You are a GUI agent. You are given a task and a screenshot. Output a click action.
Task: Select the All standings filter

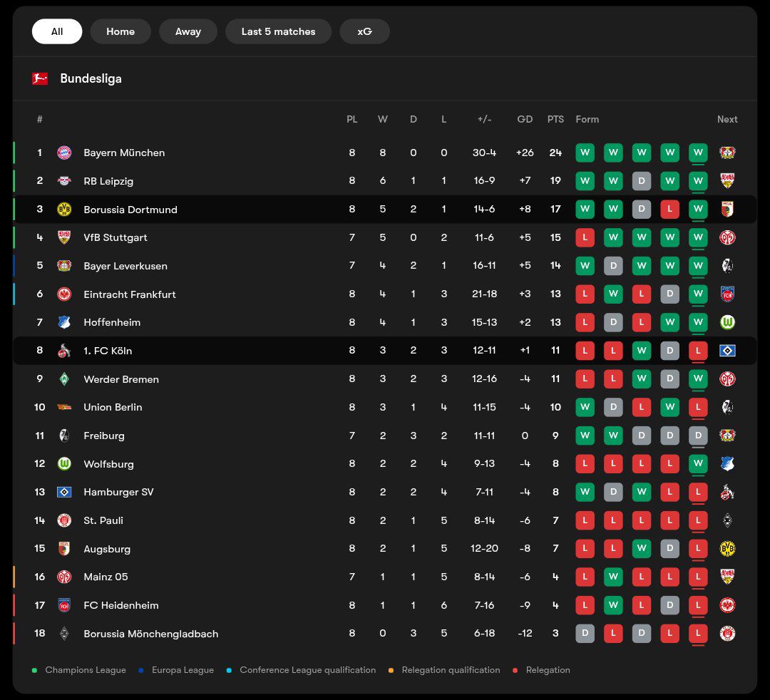coord(57,31)
